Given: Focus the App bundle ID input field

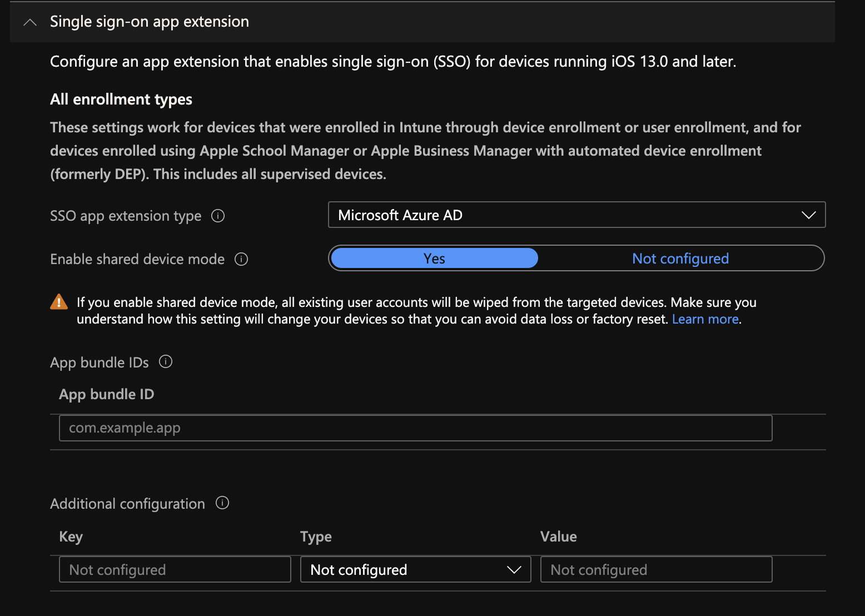Looking at the screenshot, I should coord(415,428).
